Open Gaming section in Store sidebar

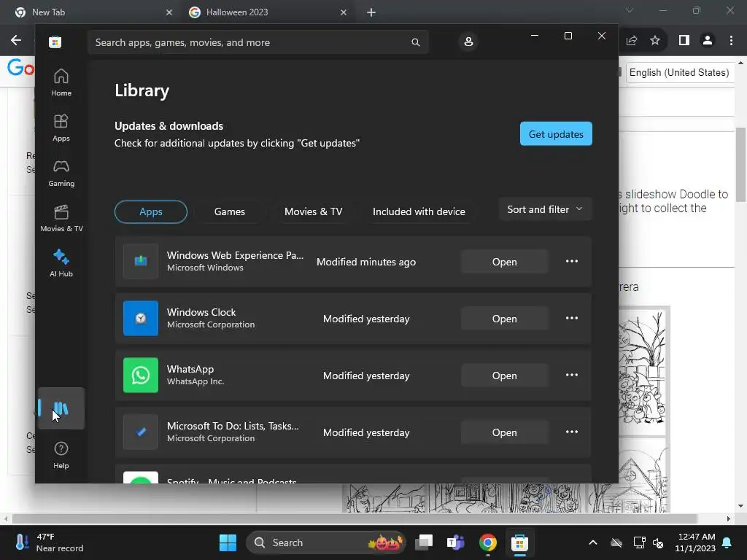click(x=61, y=174)
